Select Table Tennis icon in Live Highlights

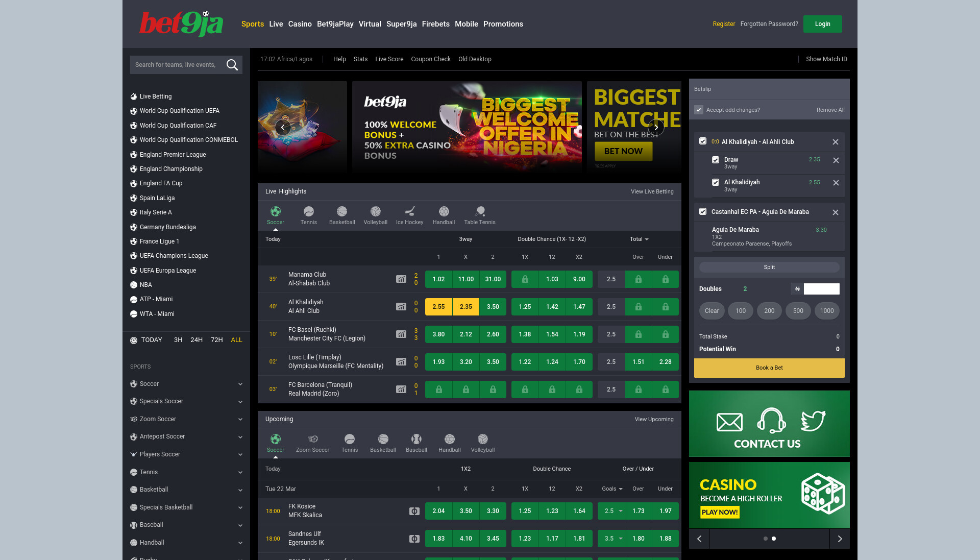point(480,211)
